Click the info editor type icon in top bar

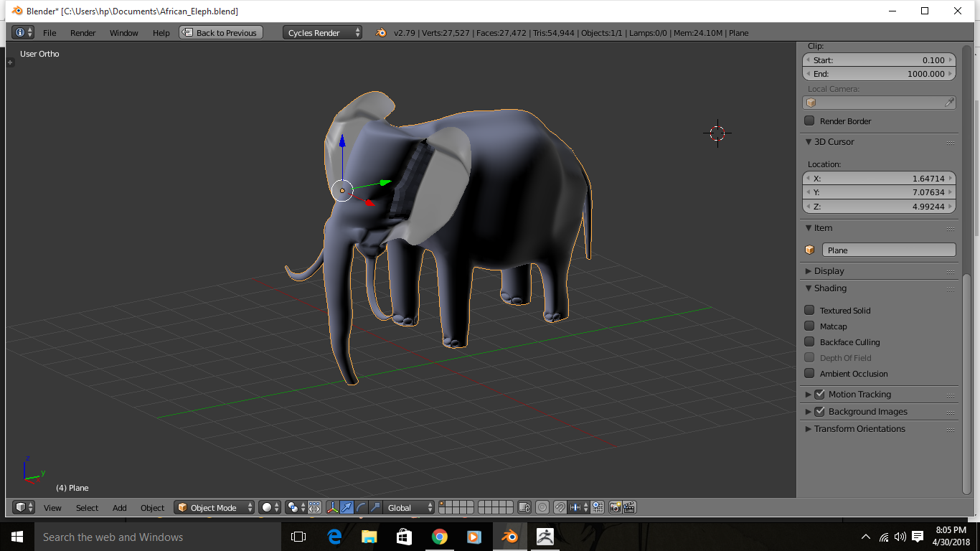tap(23, 32)
